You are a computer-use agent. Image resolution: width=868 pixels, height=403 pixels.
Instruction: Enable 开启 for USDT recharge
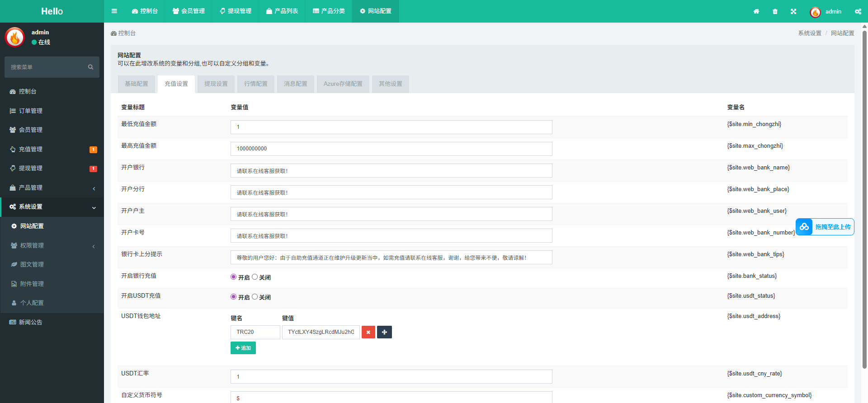coord(233,297)
